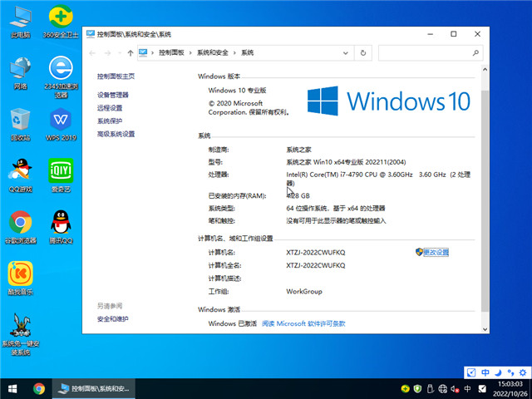Image resolution: width=532 pixels, height=399 pixels.
Task: Click the 更改设置 link
Action: [436, 252]
